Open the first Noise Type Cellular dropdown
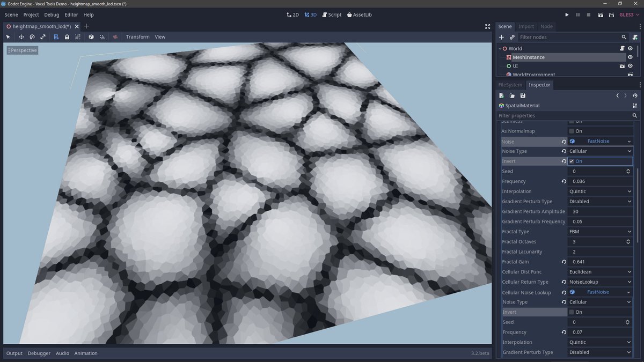The image size is (644, 362). click(600, 151)
